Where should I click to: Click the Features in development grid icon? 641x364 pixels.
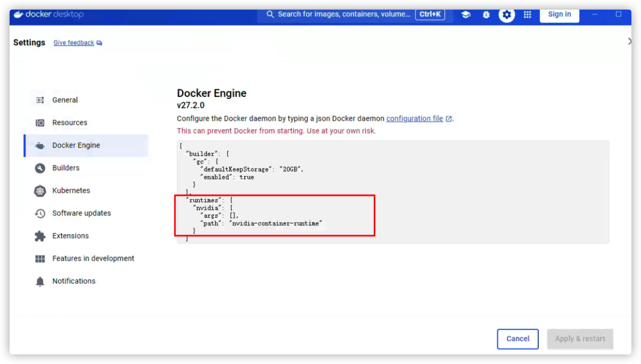pyautogui.click(x=40, y=259)
